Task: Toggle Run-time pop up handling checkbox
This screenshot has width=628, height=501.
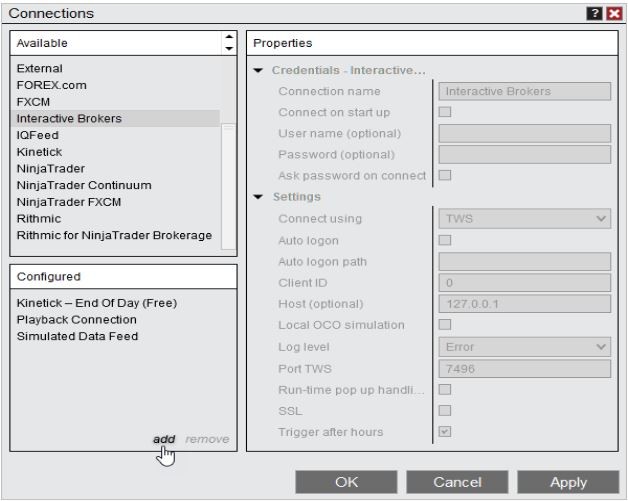Action: pos(445,390)
